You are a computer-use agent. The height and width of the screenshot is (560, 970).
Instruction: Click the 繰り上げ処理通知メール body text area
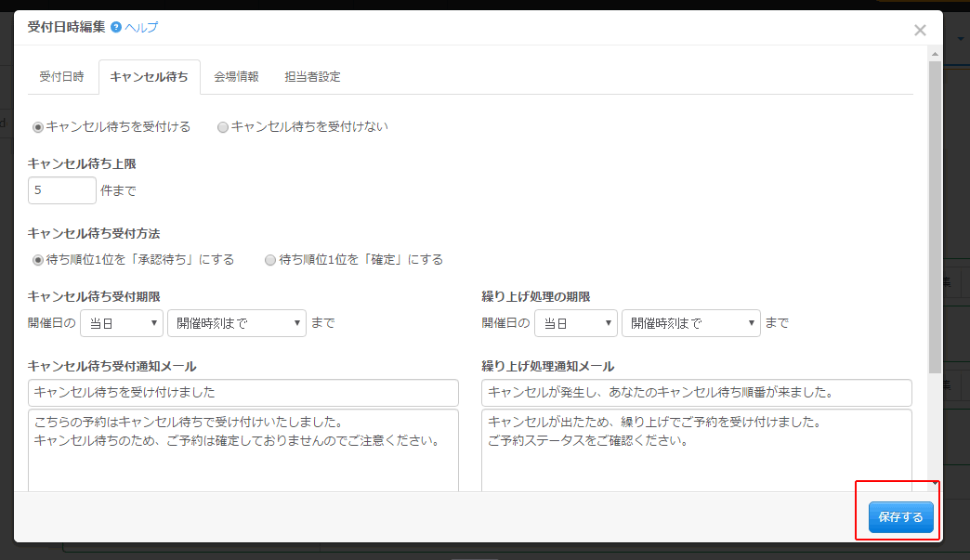click(x=696, y=450)
